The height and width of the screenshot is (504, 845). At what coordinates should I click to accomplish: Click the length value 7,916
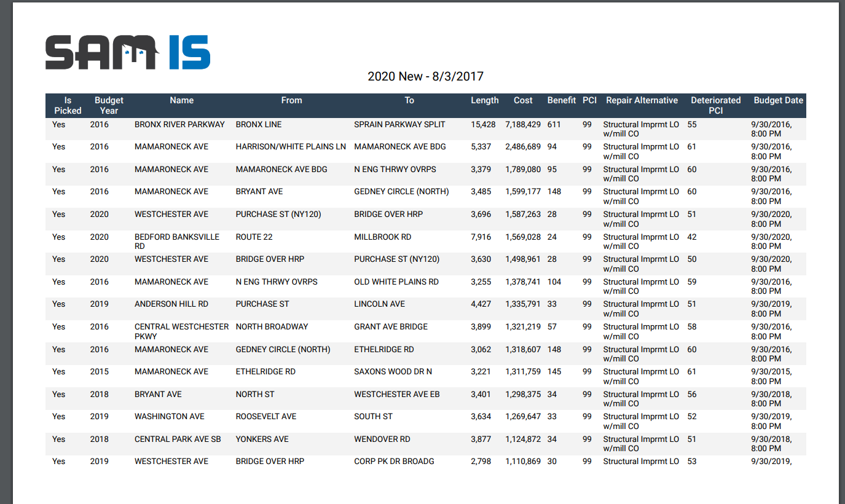click(481, 237)
